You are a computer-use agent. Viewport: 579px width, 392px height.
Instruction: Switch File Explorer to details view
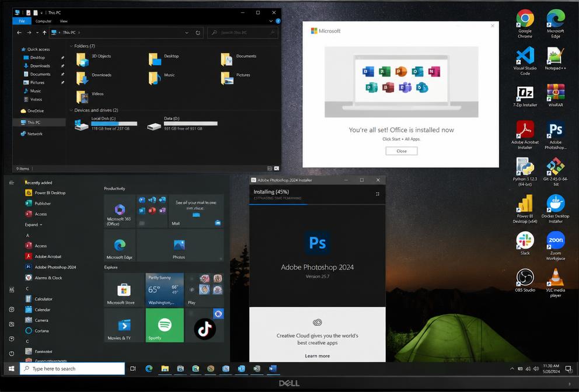click(270, 169)
